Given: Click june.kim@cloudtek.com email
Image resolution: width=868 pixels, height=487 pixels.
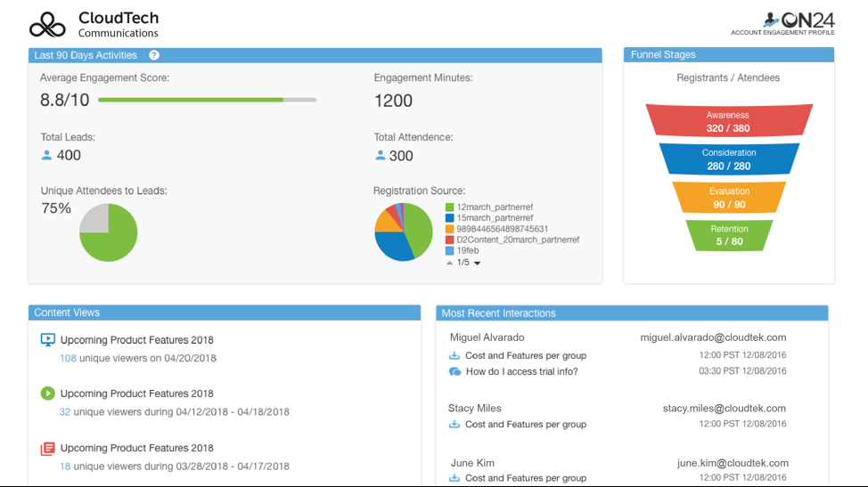Looking at the screenshot, I should pos(733,463).
